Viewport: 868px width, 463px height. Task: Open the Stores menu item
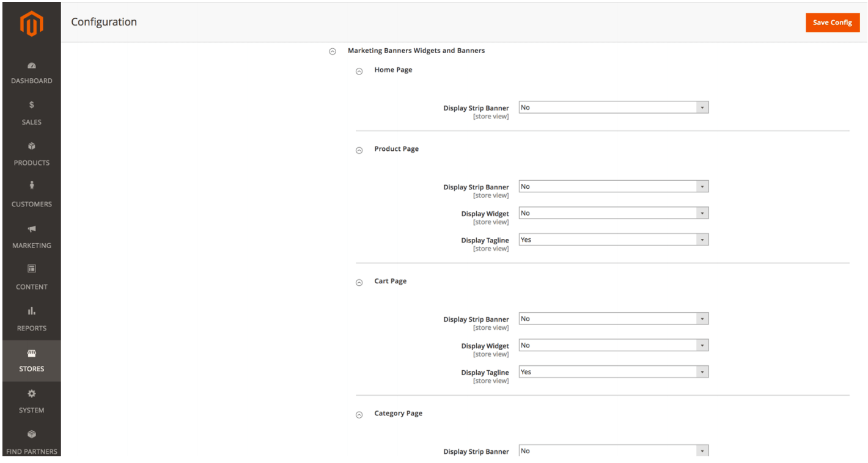click(x=32, y=361)
